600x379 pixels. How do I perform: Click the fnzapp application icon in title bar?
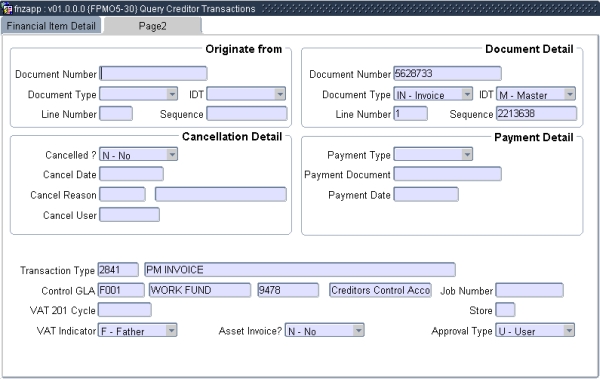coord(7,8)
